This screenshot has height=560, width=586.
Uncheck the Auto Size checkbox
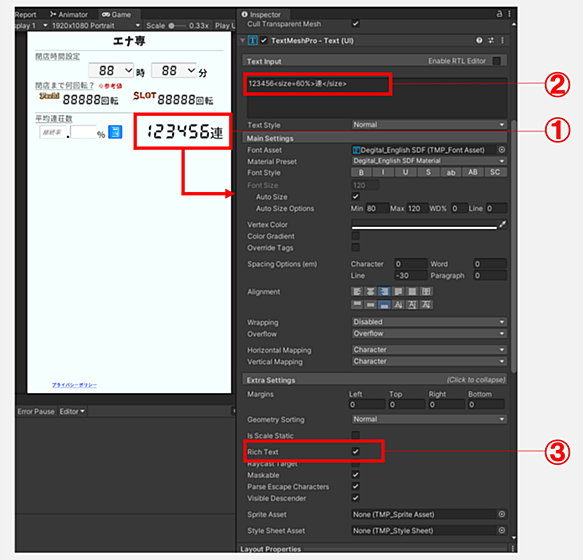coord(355,197)
